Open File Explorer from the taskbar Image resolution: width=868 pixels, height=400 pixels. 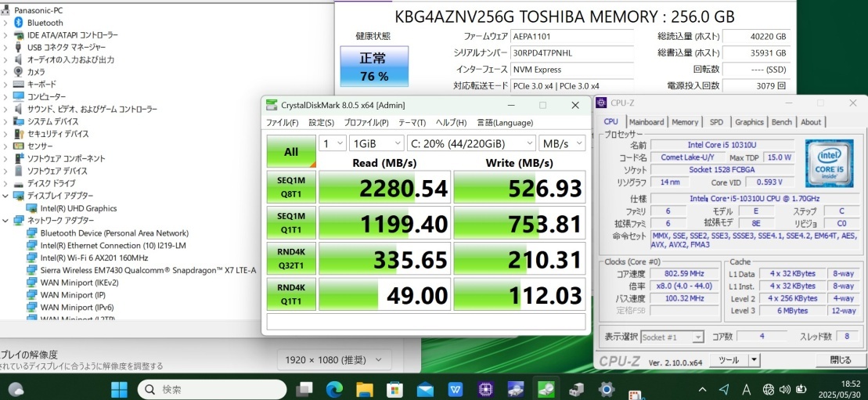[364, 389]
